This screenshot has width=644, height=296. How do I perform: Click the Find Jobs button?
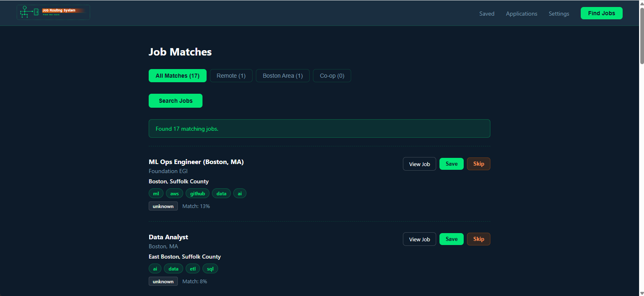click(x=602, y=13)
